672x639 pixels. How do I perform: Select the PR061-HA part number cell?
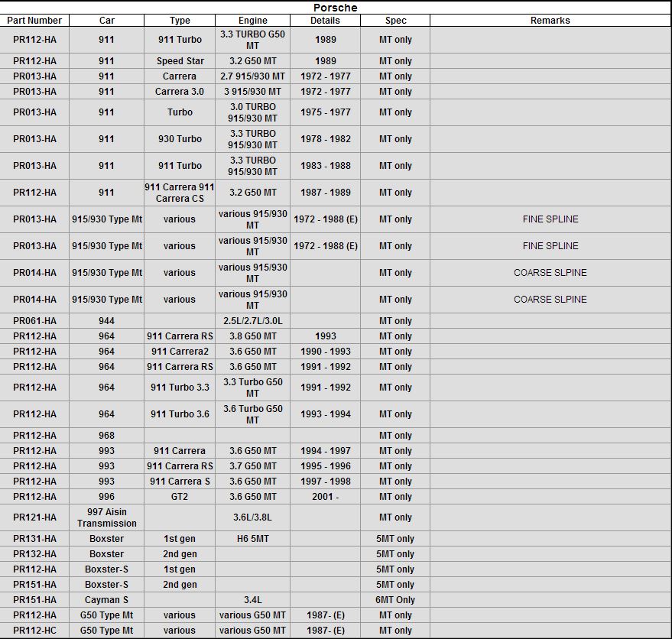pyautogui.click(x=34, y=321)
